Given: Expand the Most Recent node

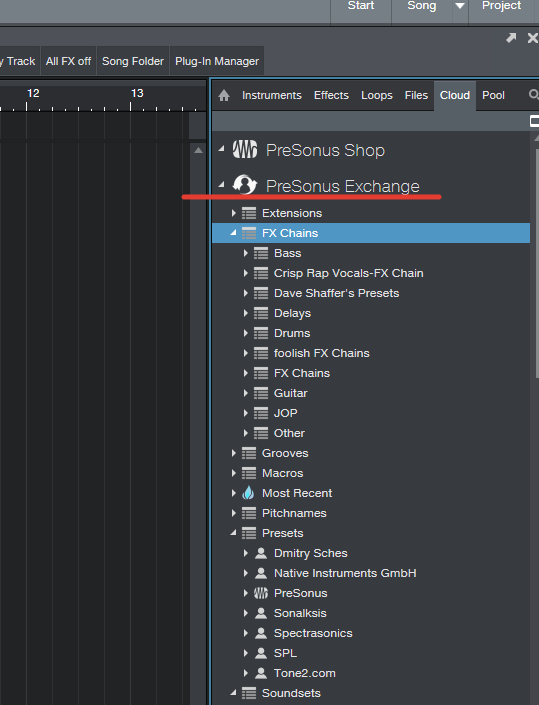Looking at the screenshot, I should 233,493.
